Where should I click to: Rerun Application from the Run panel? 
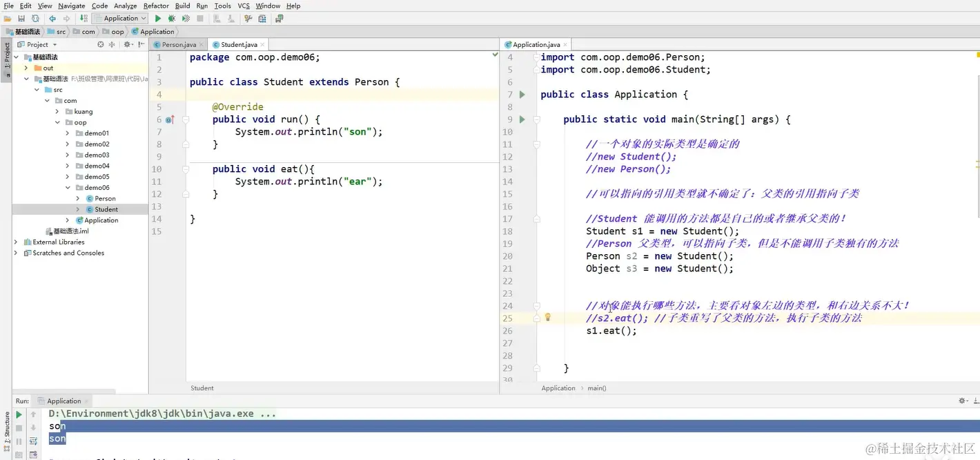tap(19, 414)
